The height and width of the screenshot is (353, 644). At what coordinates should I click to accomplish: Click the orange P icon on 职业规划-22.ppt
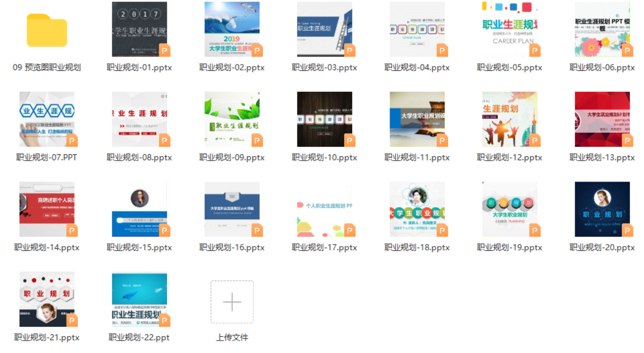[x=165, y=320]
